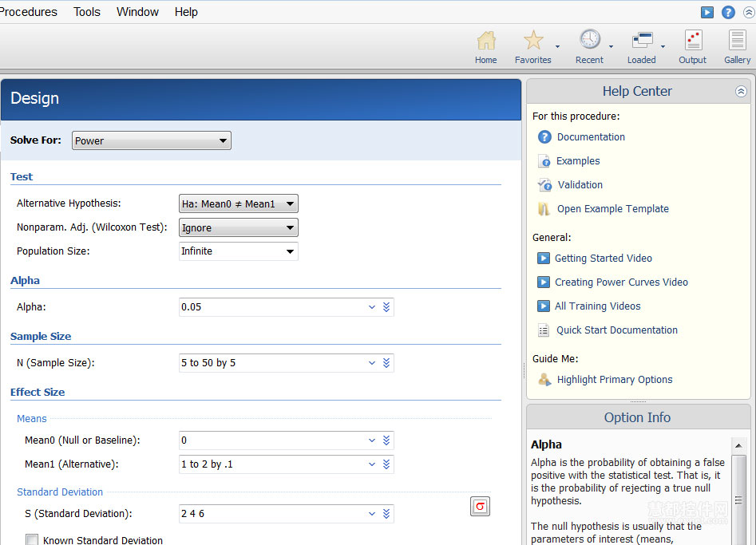The height and width of the screenshot is (545, 756).
Task: Click the S field showing 2 4 6
Action: tap(287, 514)
